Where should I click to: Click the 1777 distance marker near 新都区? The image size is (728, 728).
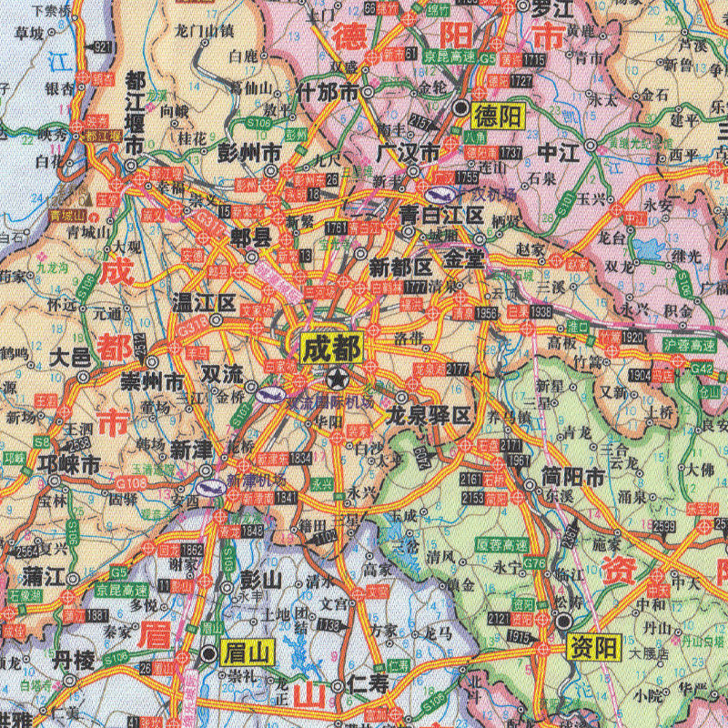point(415,288)
